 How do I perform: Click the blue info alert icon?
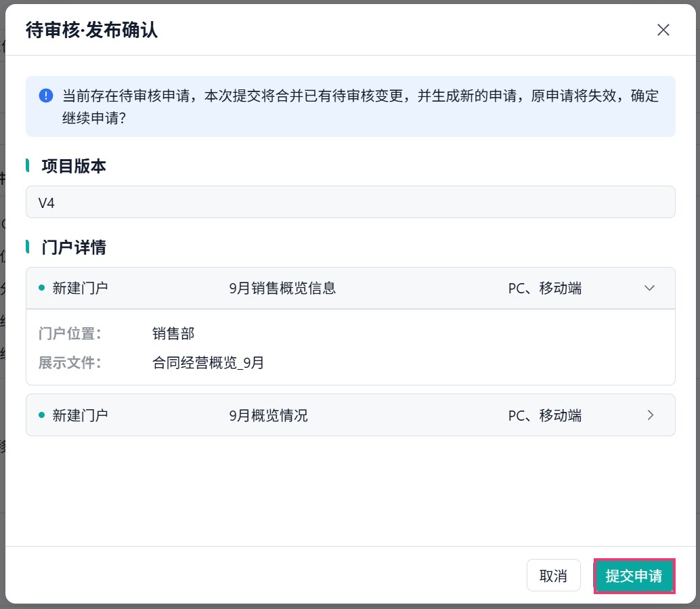(x=46, y=95)
